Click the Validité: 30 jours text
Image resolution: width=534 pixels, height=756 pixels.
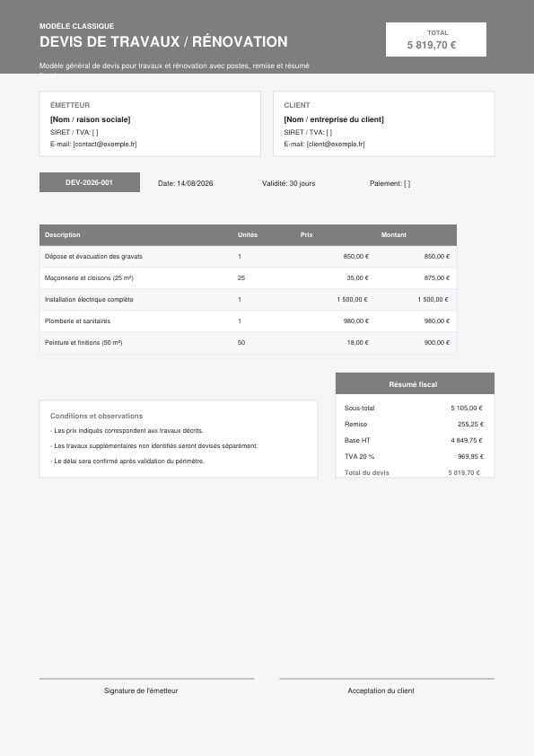click(x=289, y=183)
